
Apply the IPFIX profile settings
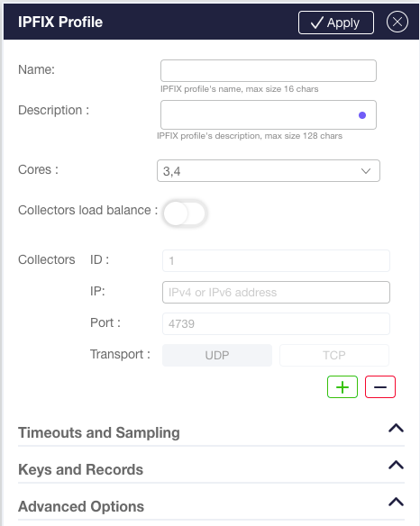[x=336, y=23]
